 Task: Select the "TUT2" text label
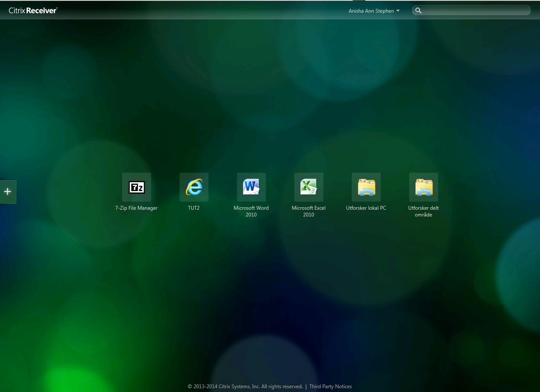[x=194, y=208]
